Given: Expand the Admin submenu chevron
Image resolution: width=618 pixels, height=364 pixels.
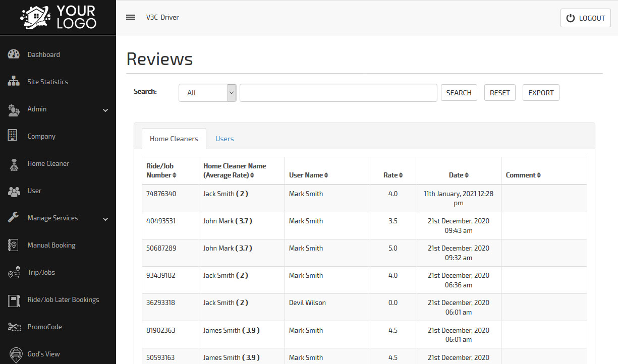Looking at the screenshot, I should pyautogui.click(x=105, y=110).
